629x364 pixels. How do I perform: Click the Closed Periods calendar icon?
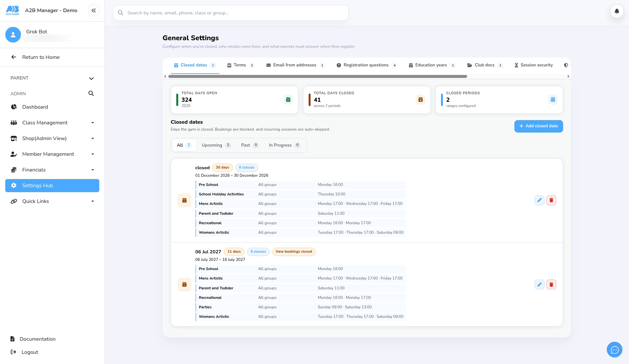point(553,100)
